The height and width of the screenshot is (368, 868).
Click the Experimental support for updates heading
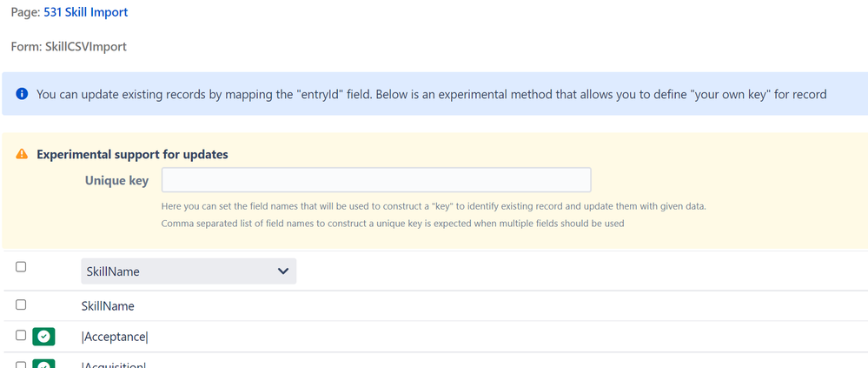(132, 155)
